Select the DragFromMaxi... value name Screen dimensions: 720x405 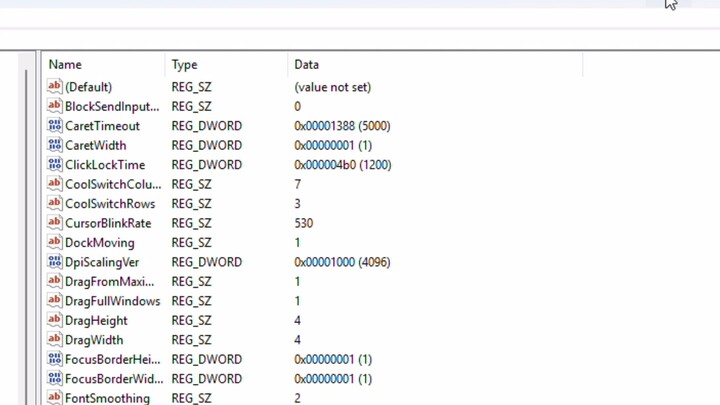tap(110, 281)
